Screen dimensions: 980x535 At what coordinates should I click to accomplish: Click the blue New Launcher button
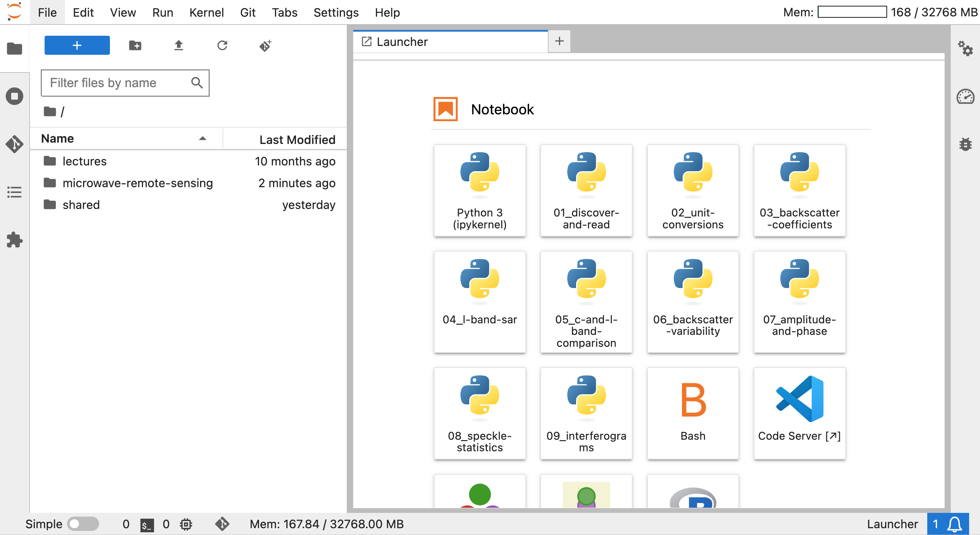77,46
